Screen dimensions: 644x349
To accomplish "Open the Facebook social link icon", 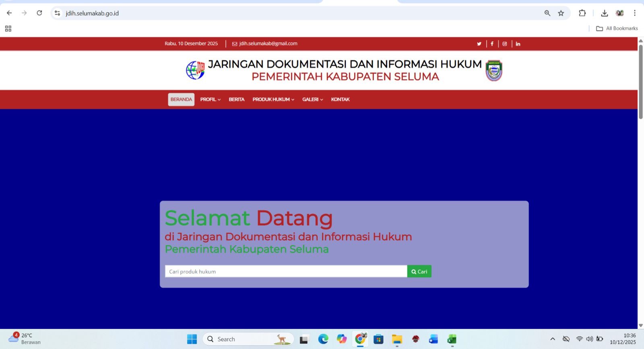I will click(x=492, y=44).
